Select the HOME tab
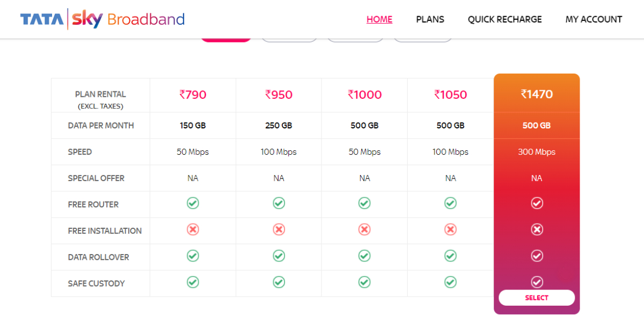The height and width of the screenshot is (332, 644). click(x=379, y=19)
